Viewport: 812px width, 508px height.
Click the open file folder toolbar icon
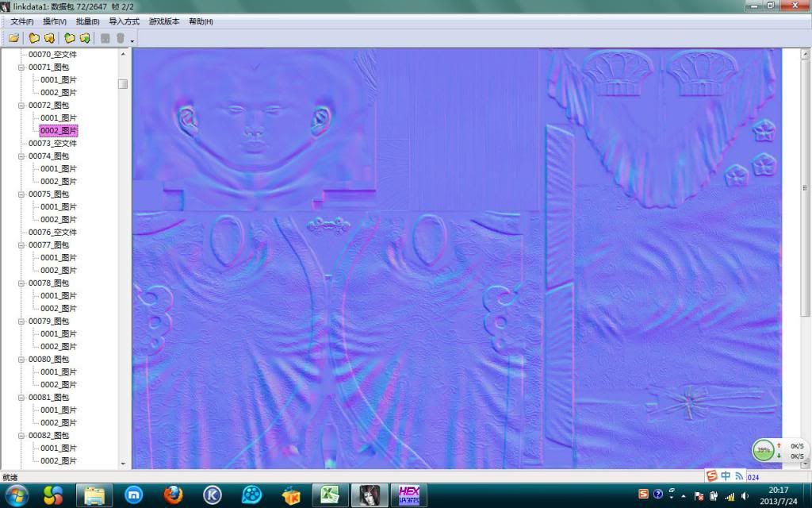[x=13, y=38]
